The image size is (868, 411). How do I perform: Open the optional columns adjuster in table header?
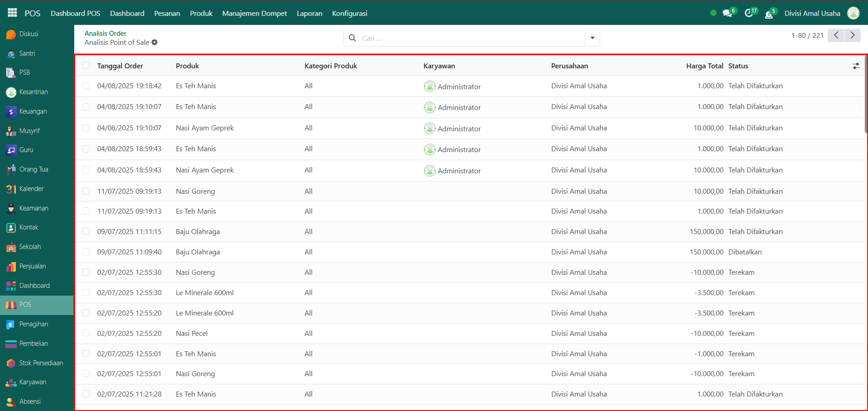point(856,66)
